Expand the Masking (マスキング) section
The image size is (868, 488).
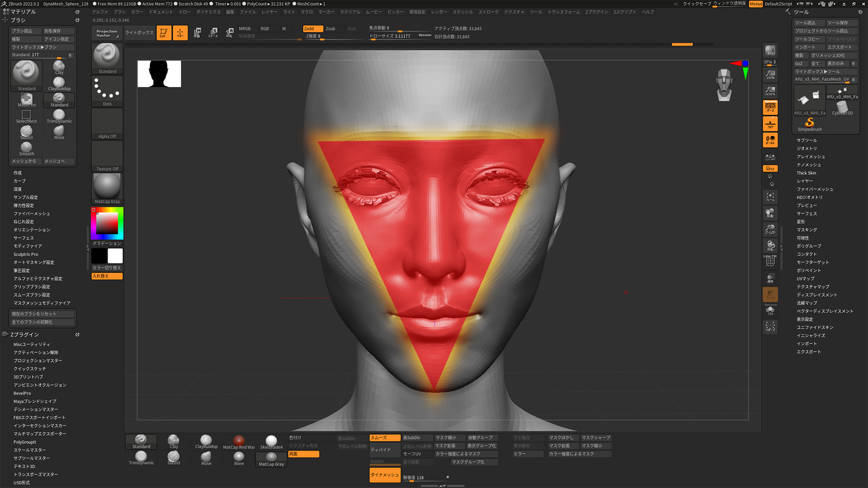(x=807, y=230)
